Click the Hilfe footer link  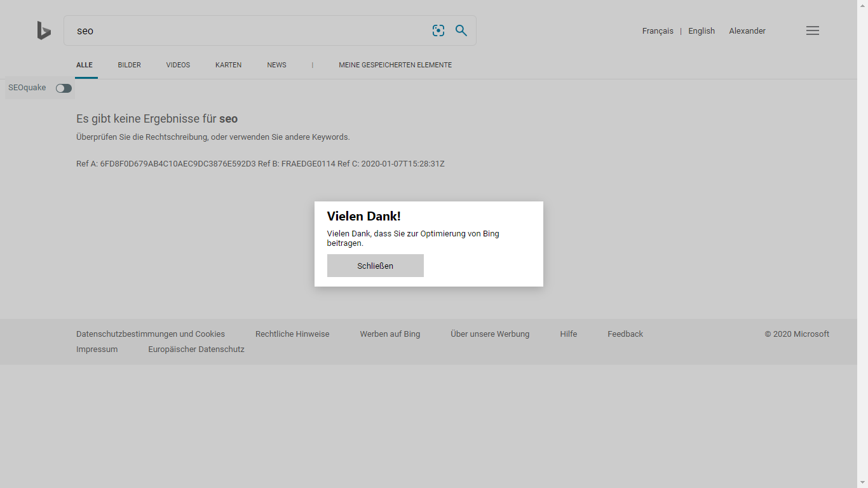[569, 334]
